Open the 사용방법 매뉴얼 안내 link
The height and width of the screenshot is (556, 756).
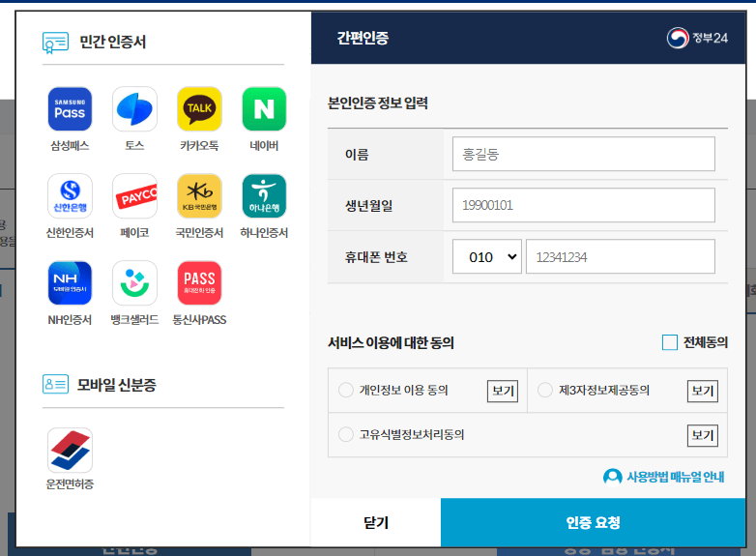pos(676,477)
